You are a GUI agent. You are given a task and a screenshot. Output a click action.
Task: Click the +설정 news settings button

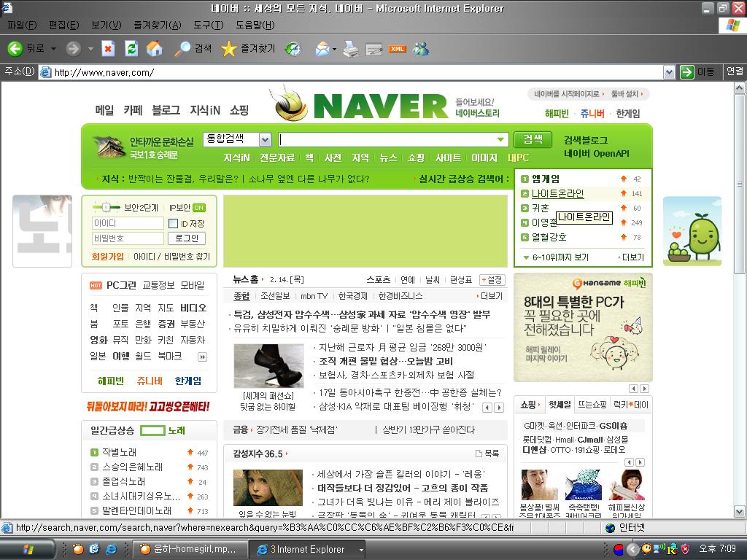pos(492,279)
